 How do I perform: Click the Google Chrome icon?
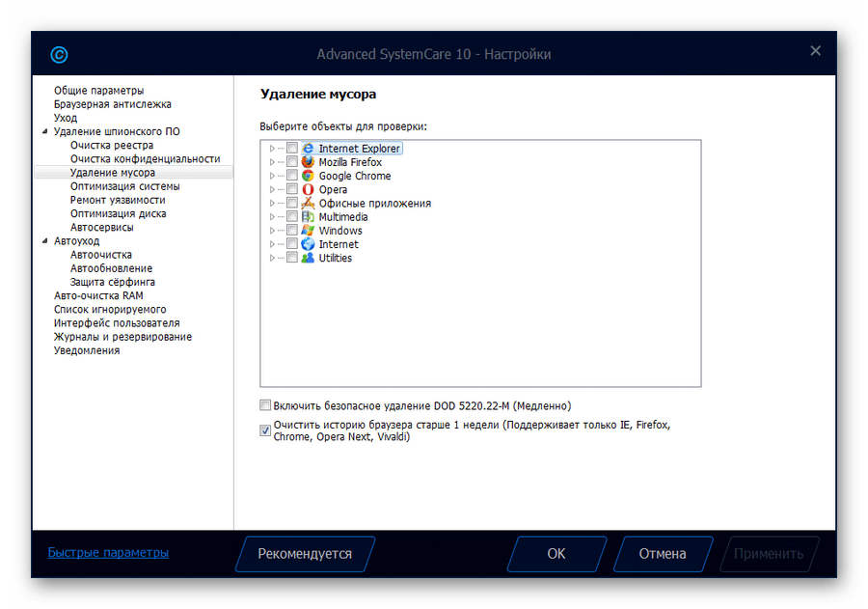tap(309, 176)
